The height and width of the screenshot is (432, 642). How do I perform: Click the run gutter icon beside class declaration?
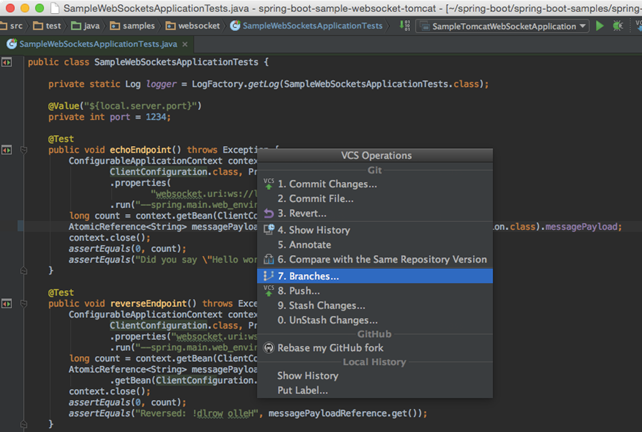click(7, 62)
